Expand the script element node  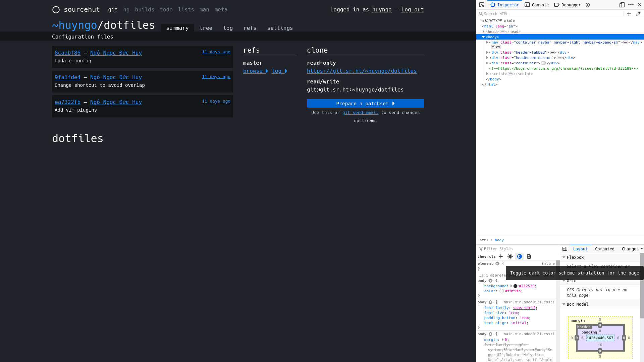tap(487, 74)
